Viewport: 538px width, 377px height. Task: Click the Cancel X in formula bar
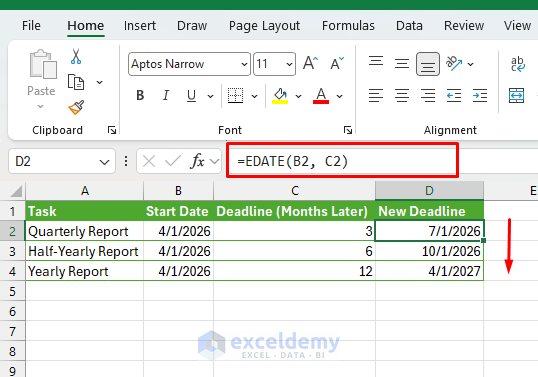point(149,161)
